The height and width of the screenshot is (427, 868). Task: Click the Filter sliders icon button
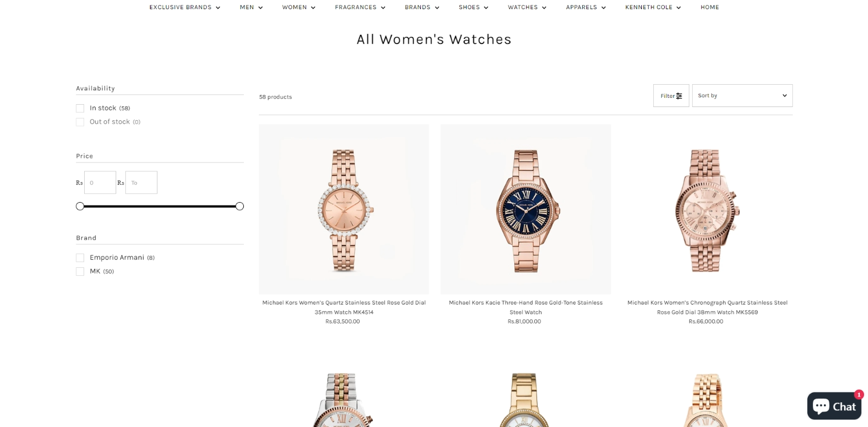point(671,96)
